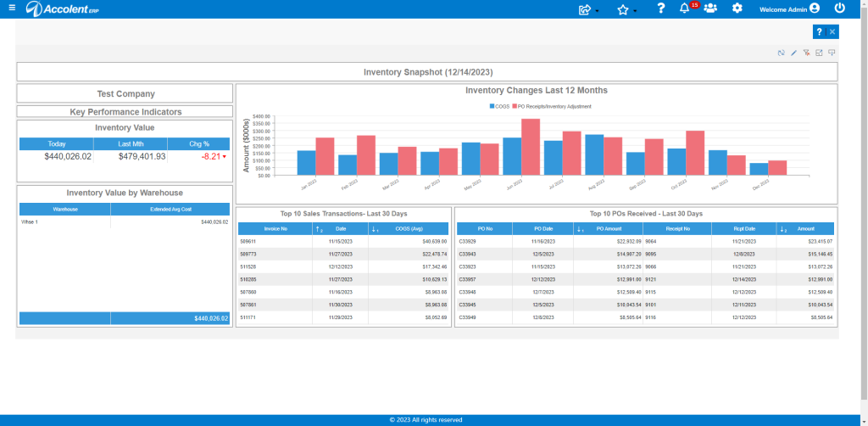Open the users group icon in header
Viewport: 868px width, 426px height.
point(710,8)
